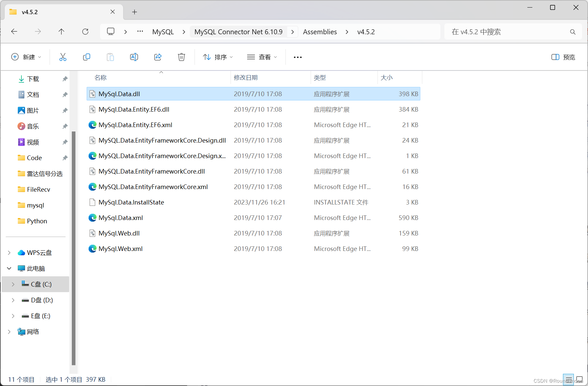This screenshot has width=588, height=386.
Task: Toggle the Preview pane button
Action: point(563,57)
